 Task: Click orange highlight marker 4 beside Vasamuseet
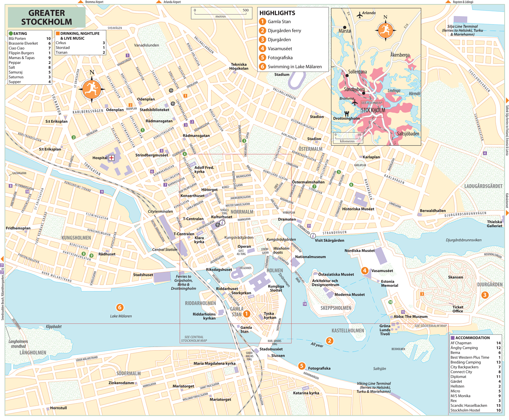click(x=365, y=270)
